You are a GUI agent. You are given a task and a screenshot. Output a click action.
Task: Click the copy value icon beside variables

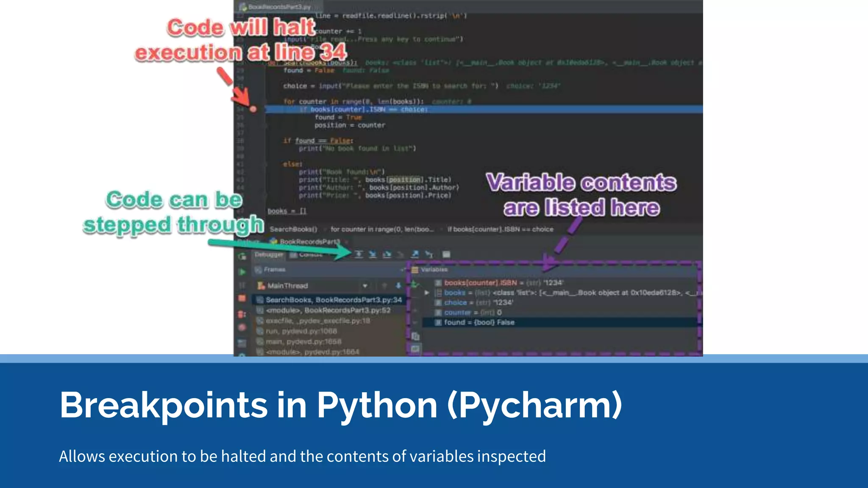415,336
